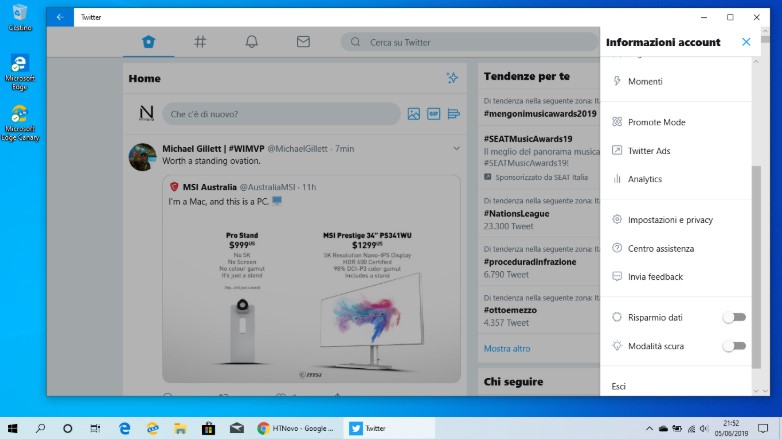Open File Explorer on the taskbar
Image resolution: width=782 pixels, height=439 pixels.
(180, 428)
